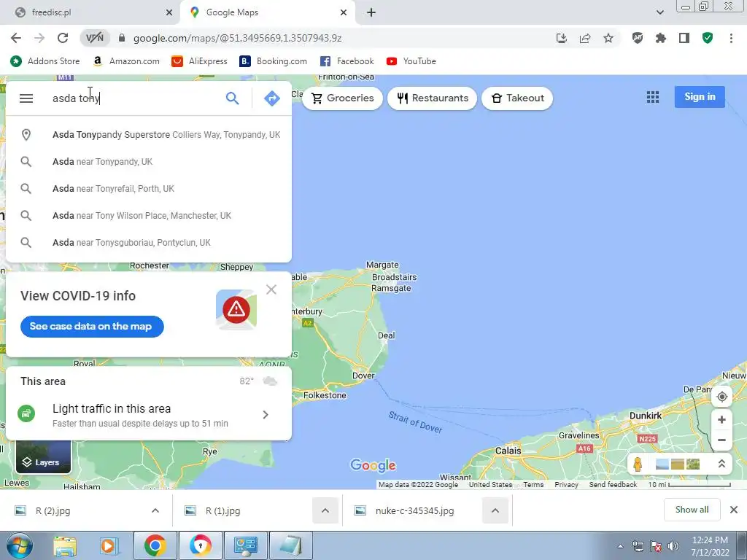Select the Groceries category chip
747x560 pixels.
pos(342,98)
